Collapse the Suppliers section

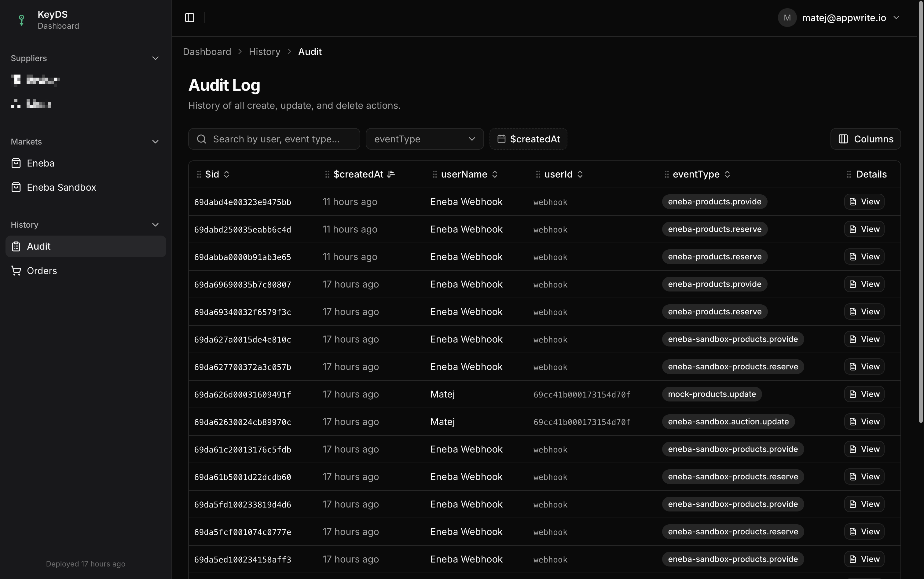tap(155, 58)
